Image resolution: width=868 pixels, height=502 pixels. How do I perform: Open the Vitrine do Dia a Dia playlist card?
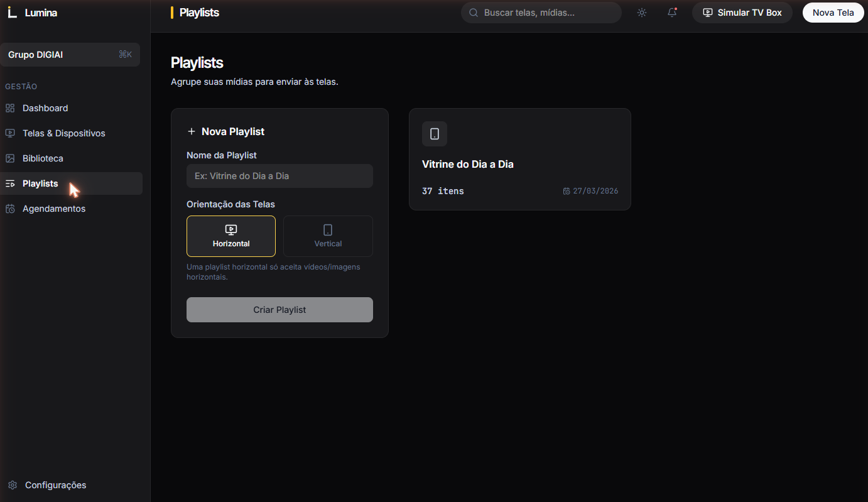click(520, 159)
